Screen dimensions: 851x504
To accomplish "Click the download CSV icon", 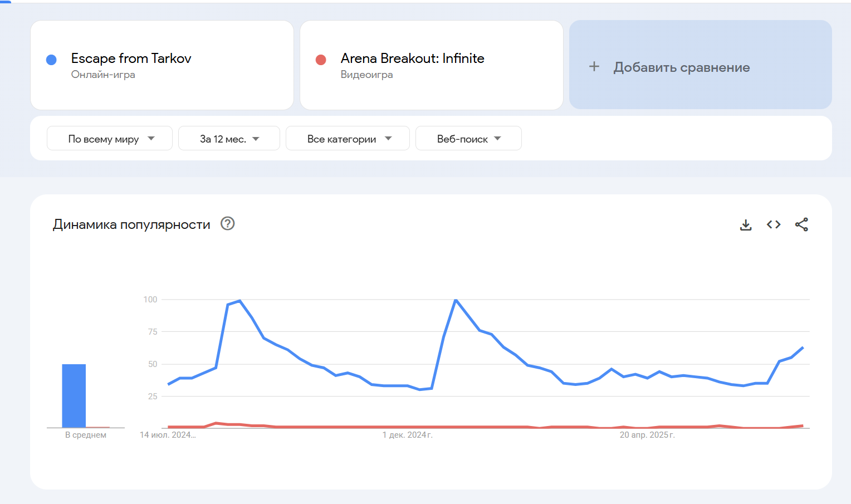I will tap(746, 224).
